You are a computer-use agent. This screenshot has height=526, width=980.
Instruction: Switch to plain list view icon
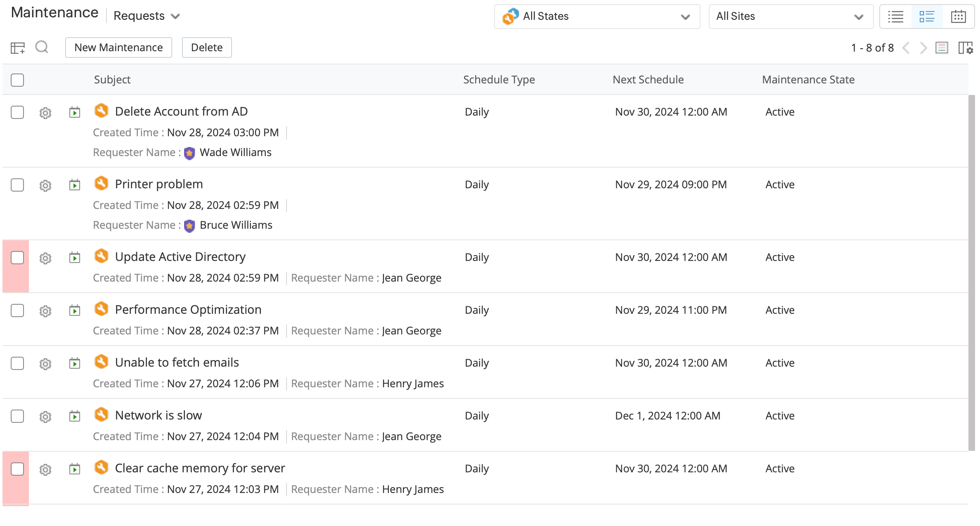click(895, 17)
